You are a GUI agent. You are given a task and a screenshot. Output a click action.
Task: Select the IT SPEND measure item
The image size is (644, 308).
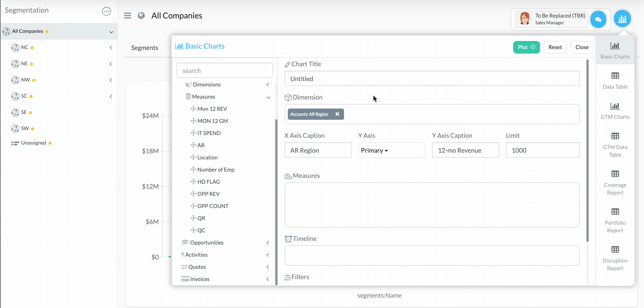pos(209,133)
